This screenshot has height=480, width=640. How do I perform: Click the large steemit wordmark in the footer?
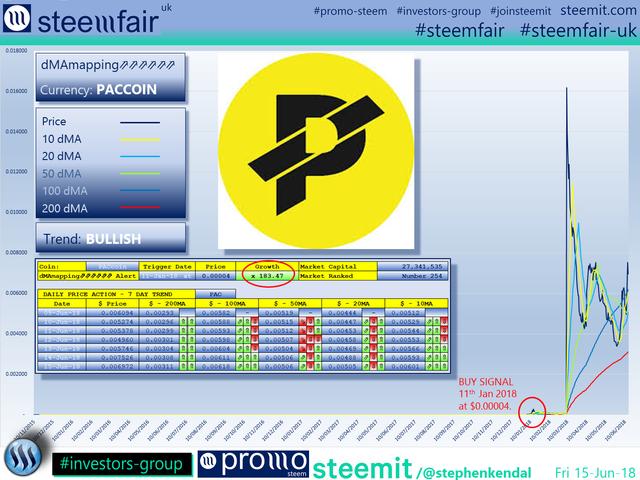coord(363,468)
